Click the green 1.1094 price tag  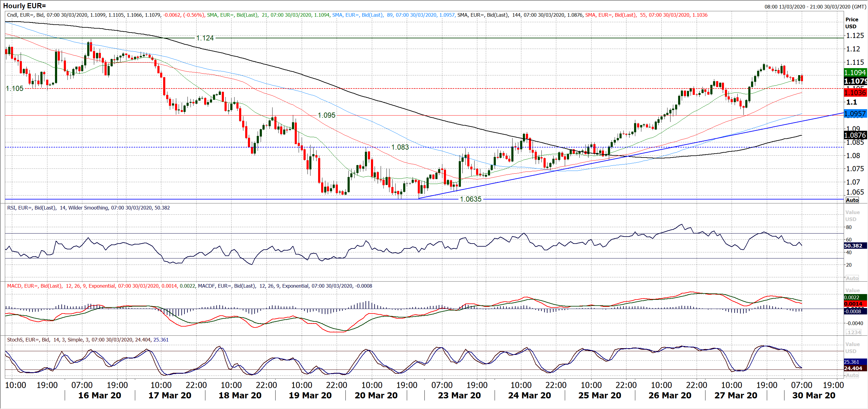click(855, 72)
